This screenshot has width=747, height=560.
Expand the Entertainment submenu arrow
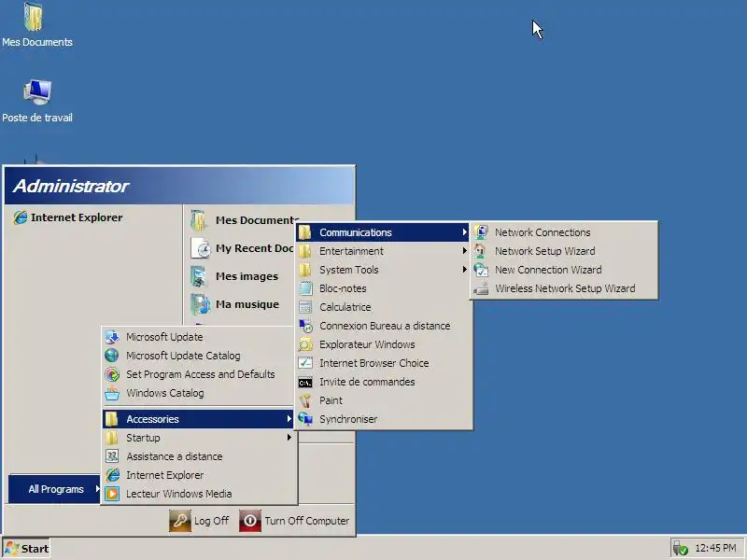[x=464, y=251]
